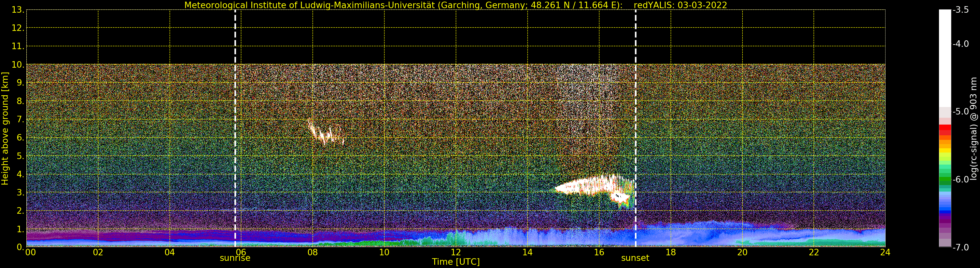Click the '08' tick on the time axis
980x268 pixels.
pyautogui.click(x=313, y=252)
